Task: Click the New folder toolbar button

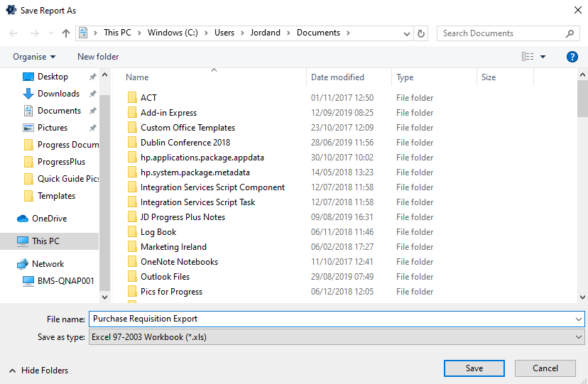Action: tap(98, 57)
